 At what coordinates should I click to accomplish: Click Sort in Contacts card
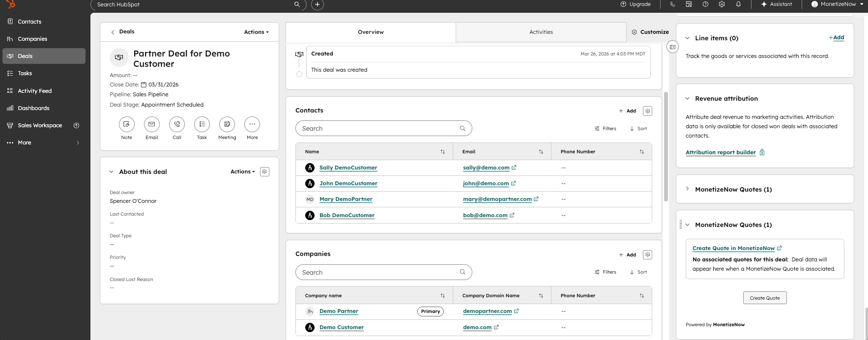pos(638,129)
